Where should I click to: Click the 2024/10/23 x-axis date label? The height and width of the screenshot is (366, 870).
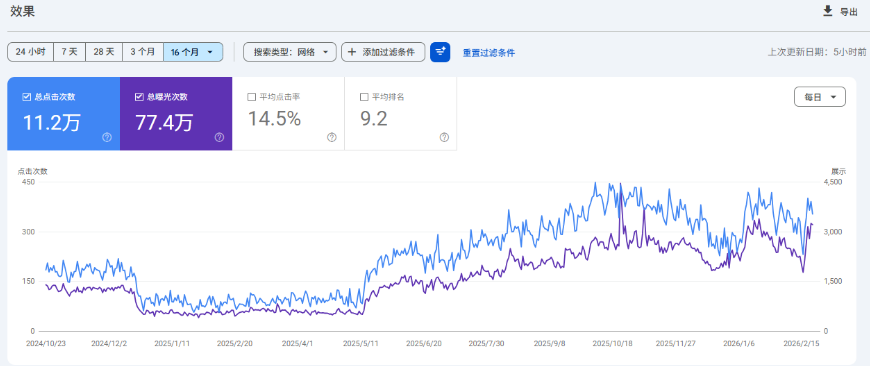46,343
